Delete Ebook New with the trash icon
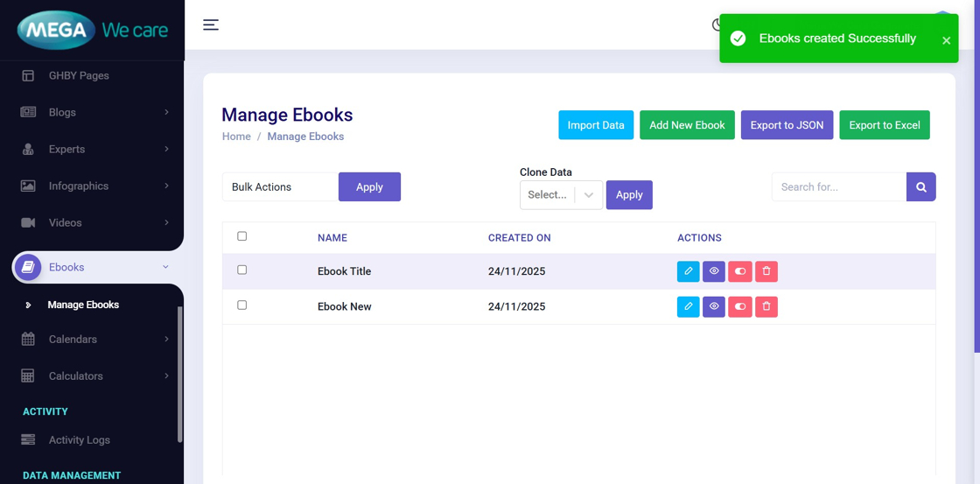 pos(766,306)
